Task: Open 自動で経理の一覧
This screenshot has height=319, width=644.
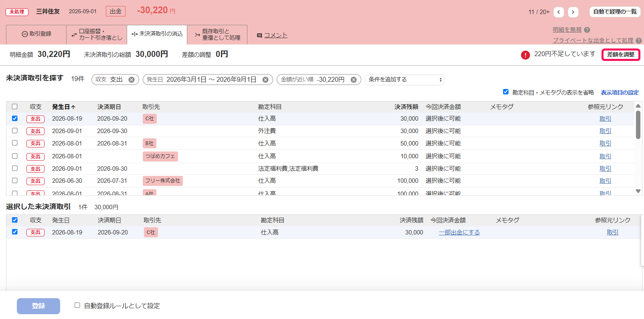Action: point(615,12)
